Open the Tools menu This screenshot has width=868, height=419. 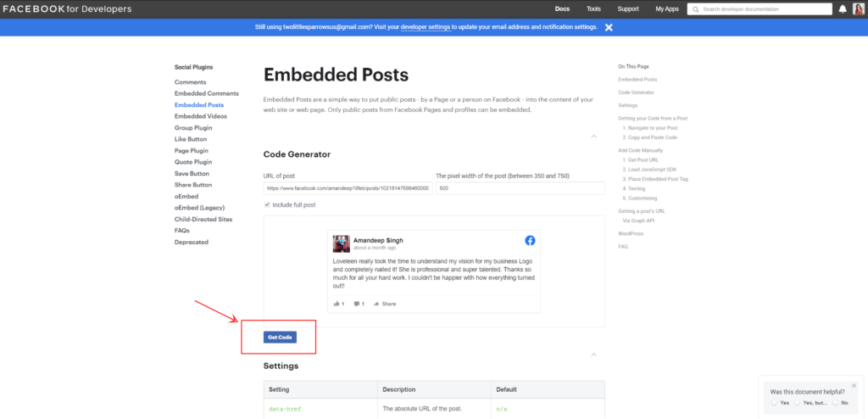pos(594,8)
